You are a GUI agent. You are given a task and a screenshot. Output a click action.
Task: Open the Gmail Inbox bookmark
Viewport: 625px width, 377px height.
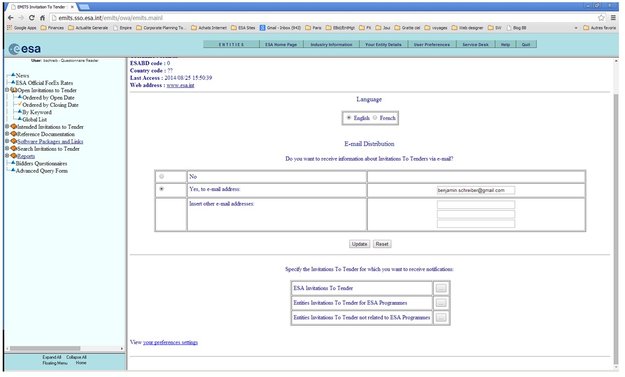280,28
